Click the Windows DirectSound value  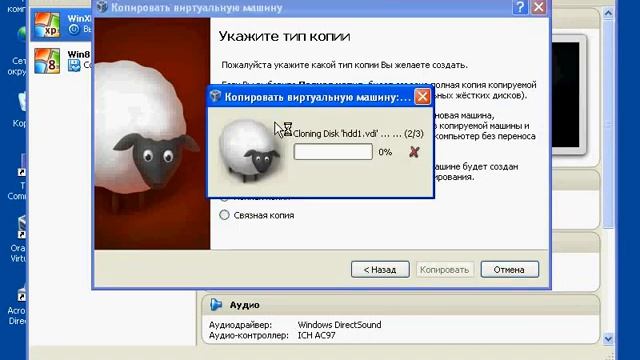(340, 325)
